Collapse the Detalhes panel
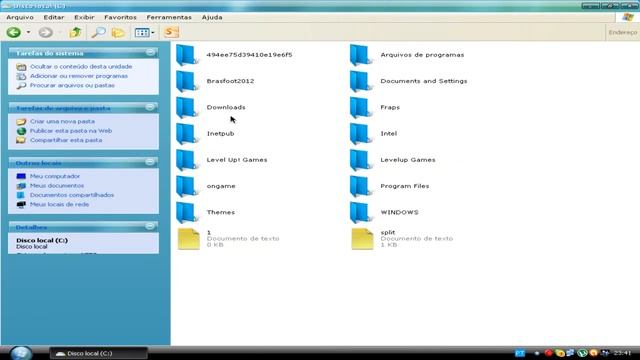This screenshot has width=640, height=360. point(150,227)
